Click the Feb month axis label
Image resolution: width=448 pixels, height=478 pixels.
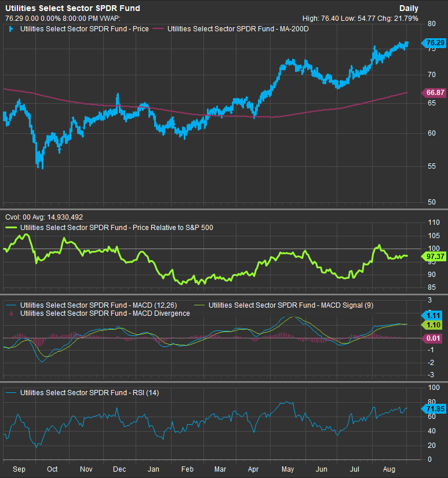click(187, 469)
